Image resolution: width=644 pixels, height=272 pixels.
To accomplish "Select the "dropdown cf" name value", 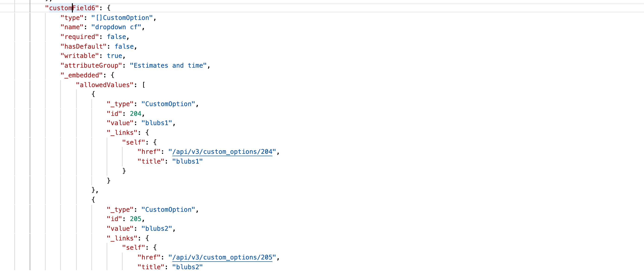I will [116, 27].
